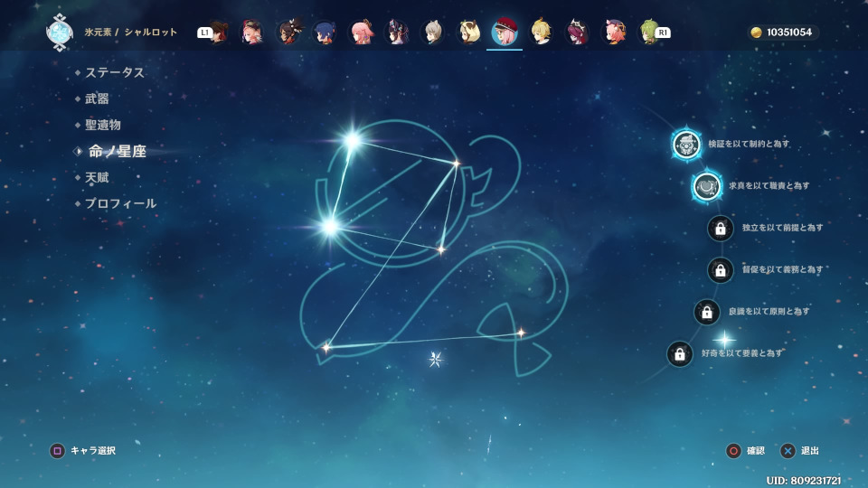Select the pink-haired red-hat portrait after the first
This screenshot has height=488, width=868.
pyautogui.click(x=252, y=33)
